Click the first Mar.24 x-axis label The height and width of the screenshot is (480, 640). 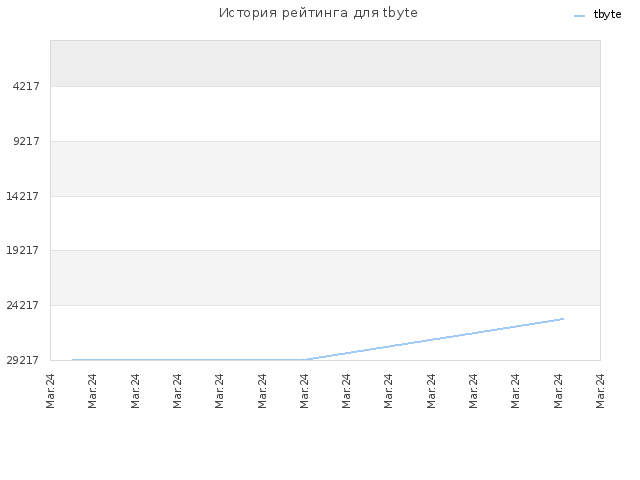[50, 391]
